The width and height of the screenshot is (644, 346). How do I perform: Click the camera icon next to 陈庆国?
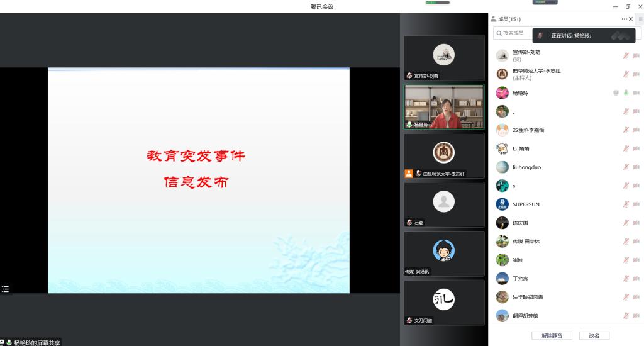[x=636, y=223]
